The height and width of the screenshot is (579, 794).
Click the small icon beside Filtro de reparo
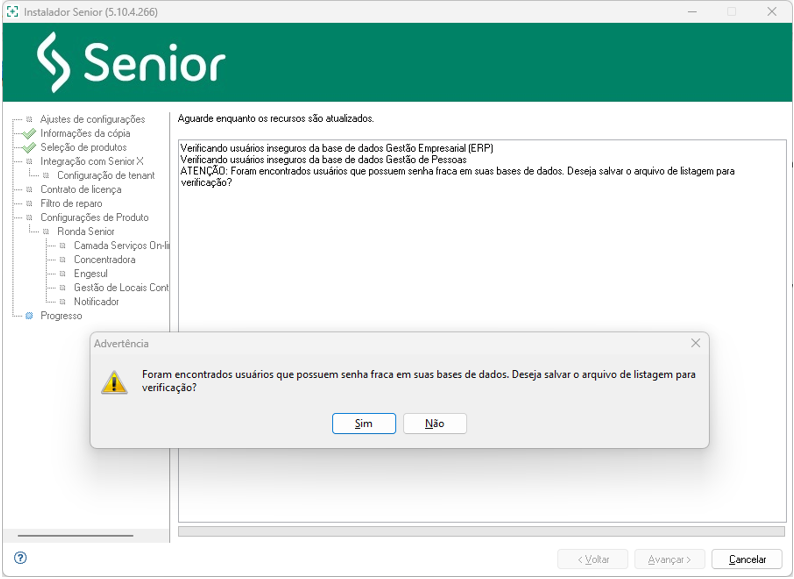click(29, 204)
